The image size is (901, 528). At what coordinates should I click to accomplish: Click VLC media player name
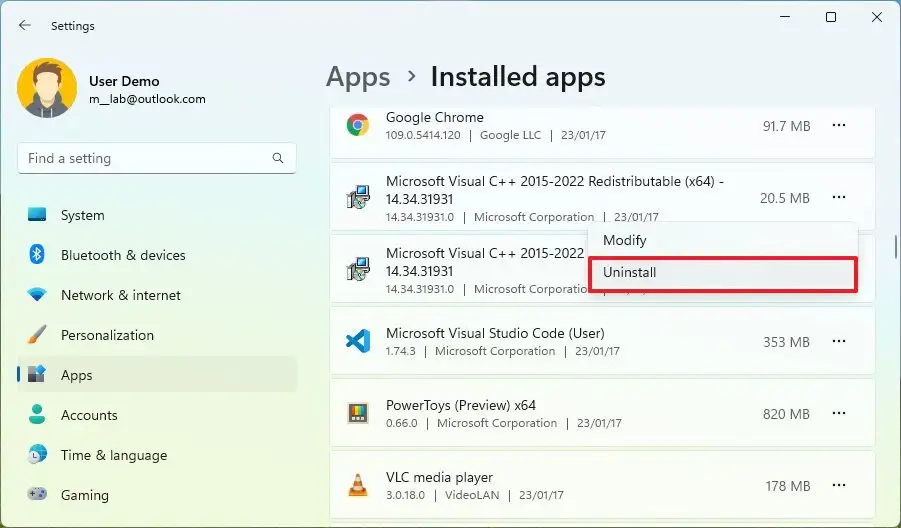tap(439, 477)
